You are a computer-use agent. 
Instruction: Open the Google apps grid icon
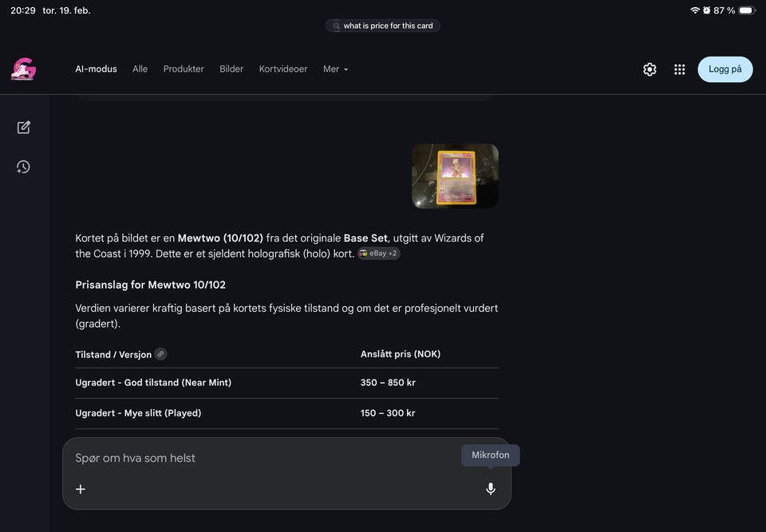[x=680, y=69]
